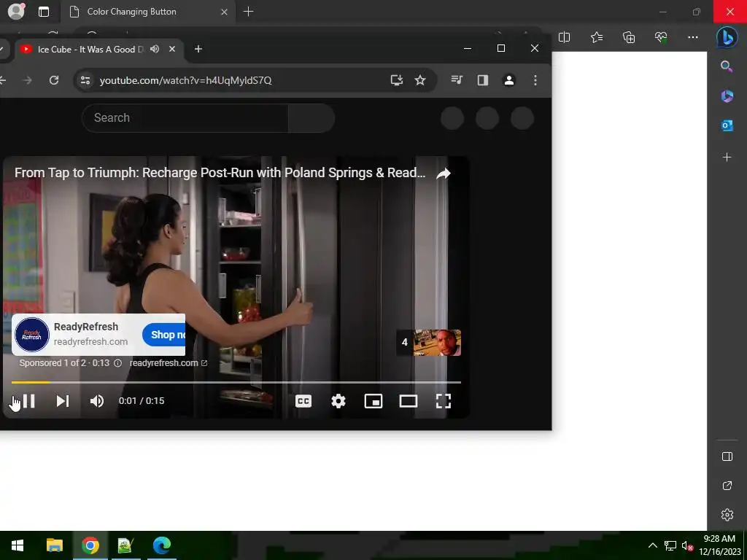Switch to theater mode
The height and width of the screenshot is (560, 747).
click(x=409, y=401)
